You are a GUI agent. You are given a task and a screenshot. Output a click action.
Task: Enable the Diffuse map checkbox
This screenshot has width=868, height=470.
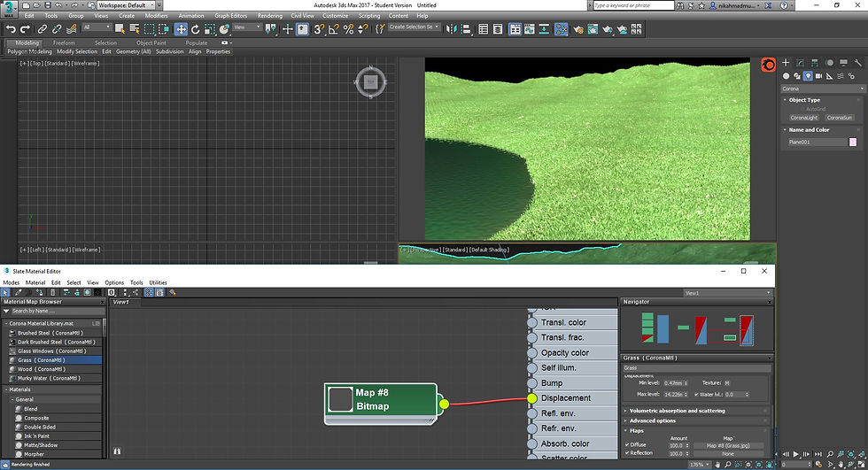tap(627, 444)
